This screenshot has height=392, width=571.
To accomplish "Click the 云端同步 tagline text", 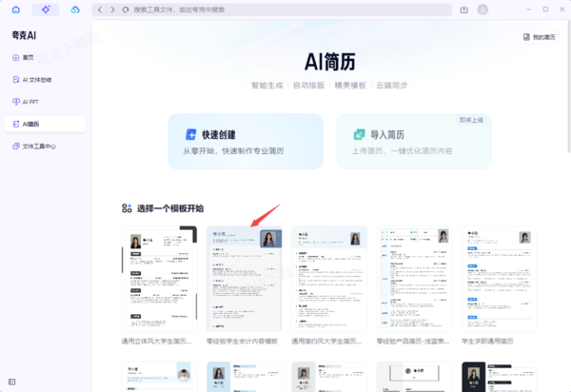I will 392,86.
